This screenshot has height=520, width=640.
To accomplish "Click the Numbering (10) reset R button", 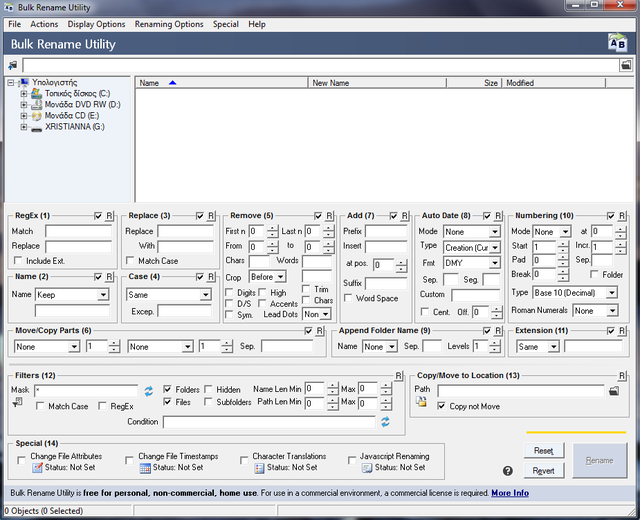I will [x=621, y=216].
